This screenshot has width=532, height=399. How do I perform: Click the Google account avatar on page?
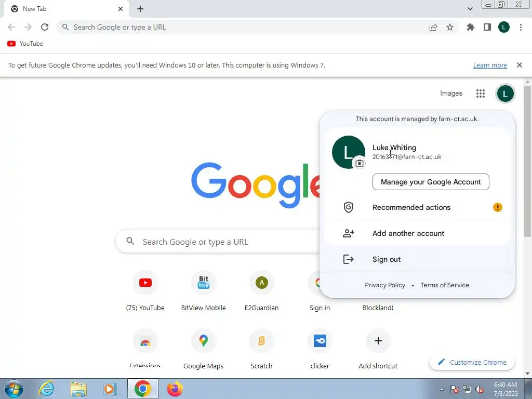pyautogui.click(x=505, y=94)
